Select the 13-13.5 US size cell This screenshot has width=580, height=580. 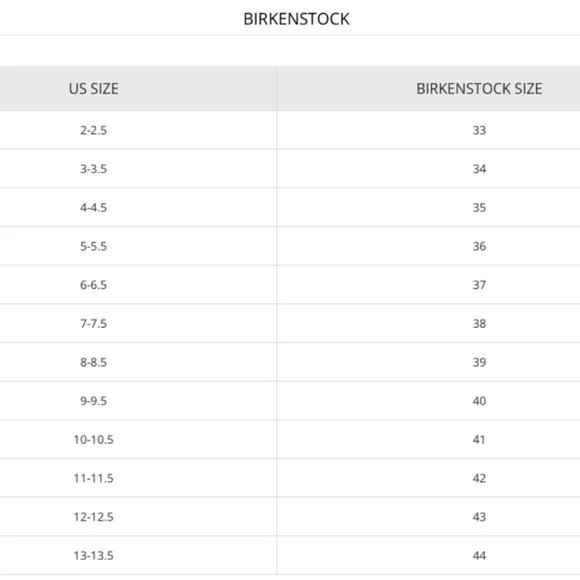(94, 555)
